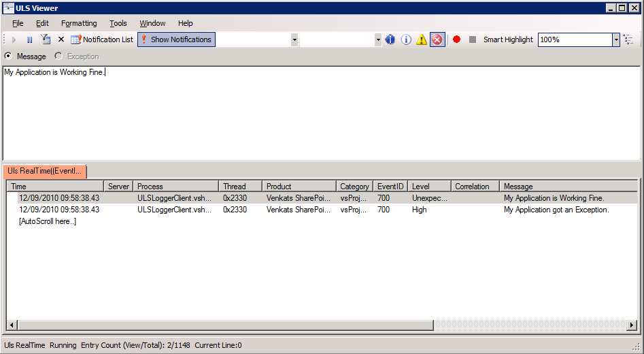Screen dimensions: 644x354
Task: Click the gray stop square icon
Action: 473,39
